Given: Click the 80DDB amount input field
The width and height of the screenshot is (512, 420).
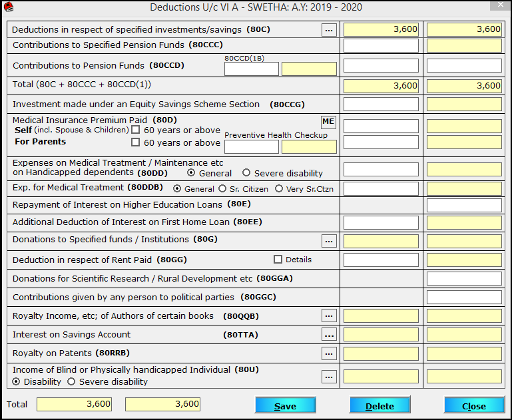Looking at the screenshot, I should coord(381,188).
